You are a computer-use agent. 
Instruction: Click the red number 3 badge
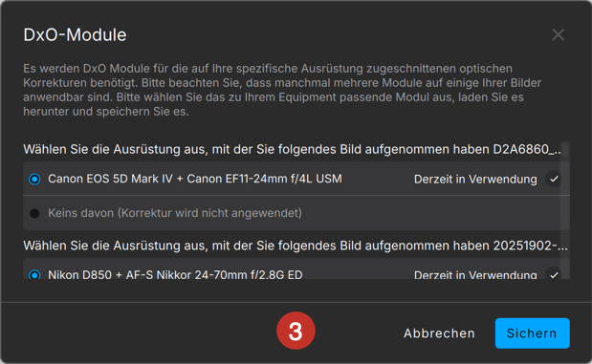296,331
